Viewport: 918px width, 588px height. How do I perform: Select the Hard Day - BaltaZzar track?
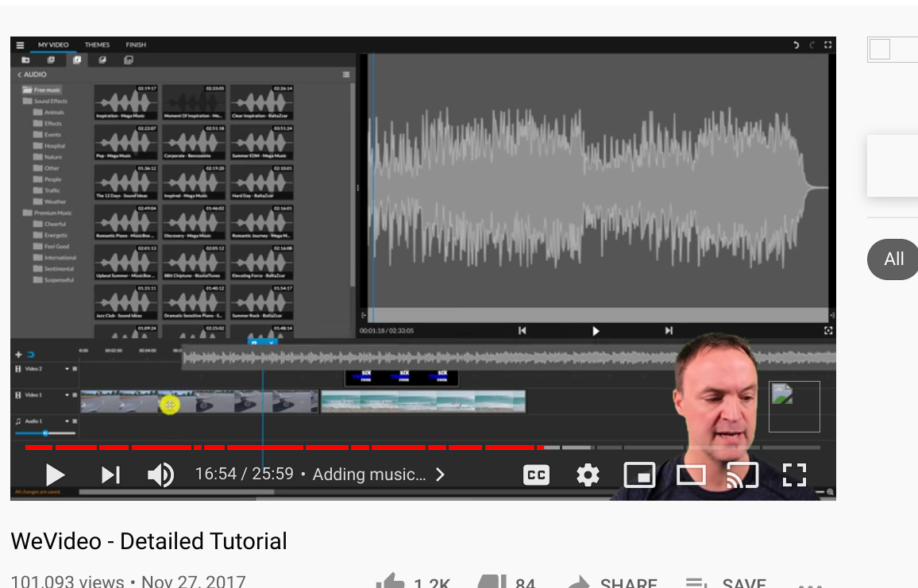click(262, 182)
